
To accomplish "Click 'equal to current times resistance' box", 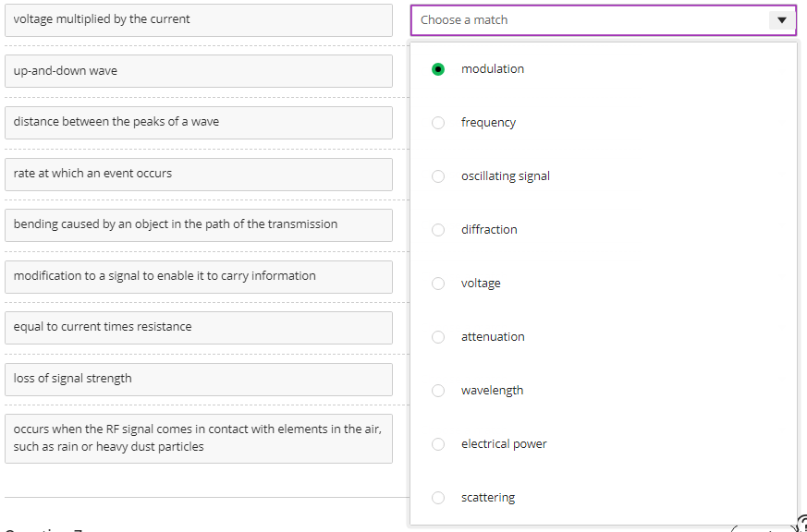I will [198, 327].
